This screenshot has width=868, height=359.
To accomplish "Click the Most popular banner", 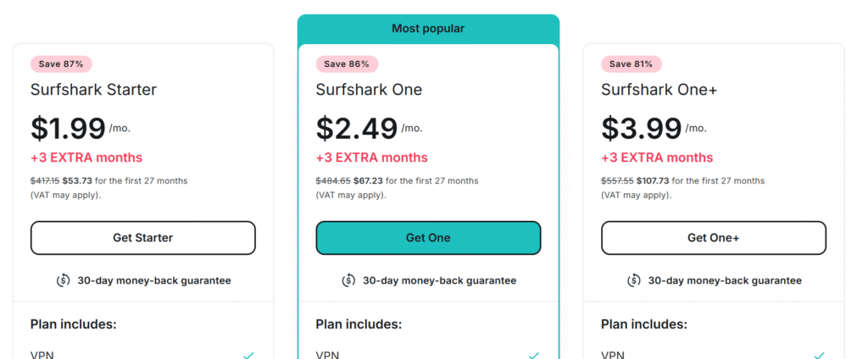I will [428, 29].
